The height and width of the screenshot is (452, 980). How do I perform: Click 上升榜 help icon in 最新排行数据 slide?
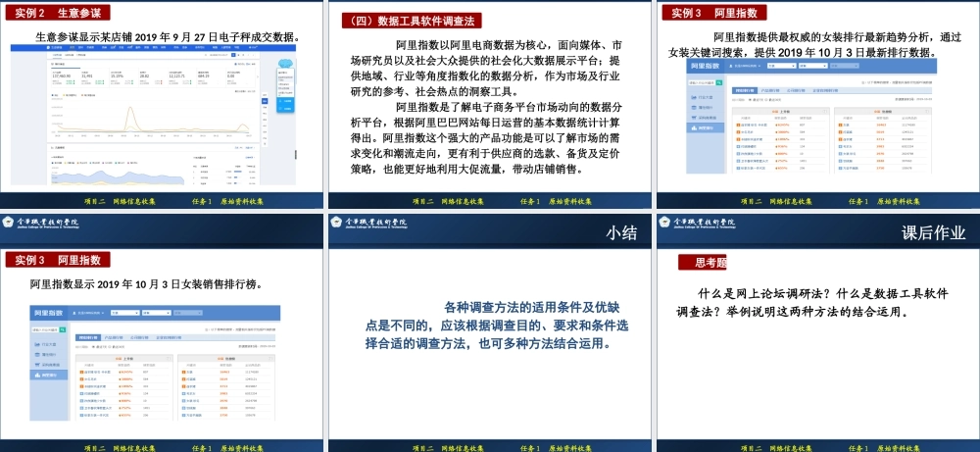825,111
